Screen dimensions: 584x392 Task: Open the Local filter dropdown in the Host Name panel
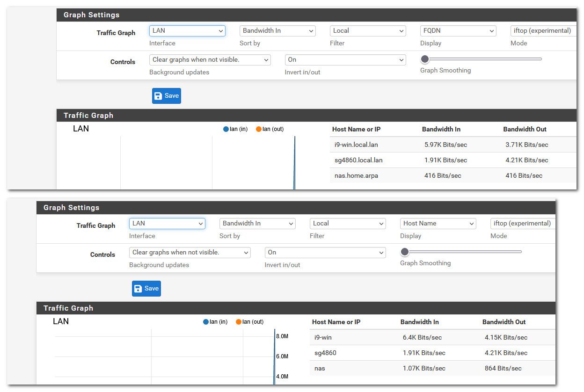(x=348, y=224)
